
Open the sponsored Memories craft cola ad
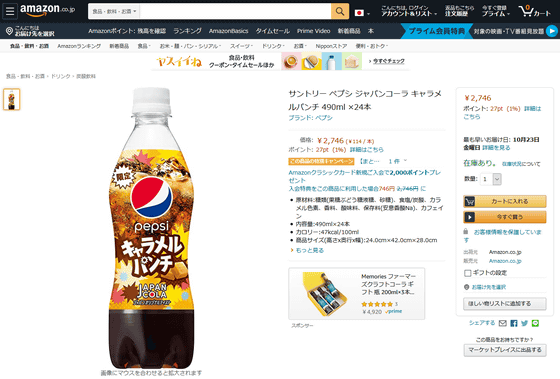point(356,293)
